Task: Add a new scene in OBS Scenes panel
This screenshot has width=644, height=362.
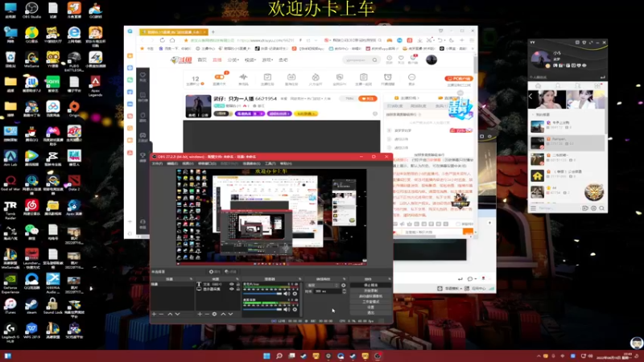Action: point(154,314)
